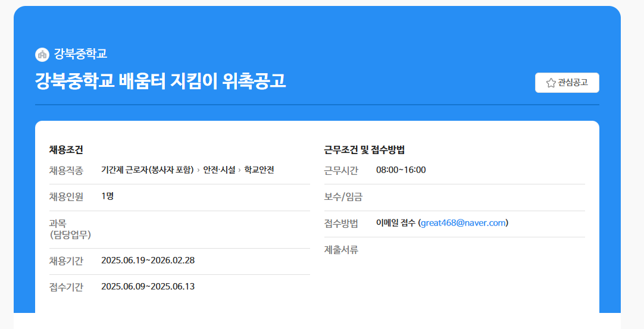Click the 1명 recruitment count value
The image size is (644, 329).
tap(107, 196)
